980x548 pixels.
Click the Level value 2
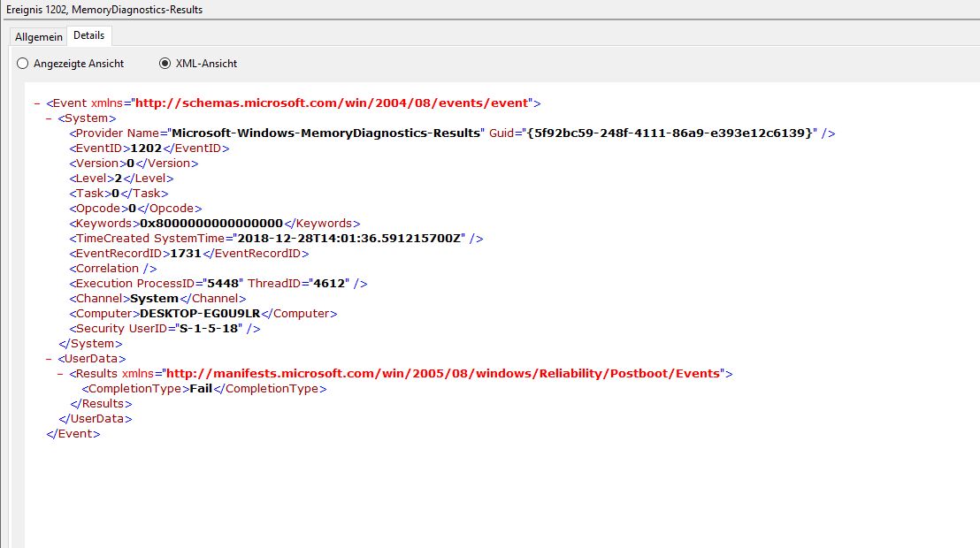(x=119, y=178)
